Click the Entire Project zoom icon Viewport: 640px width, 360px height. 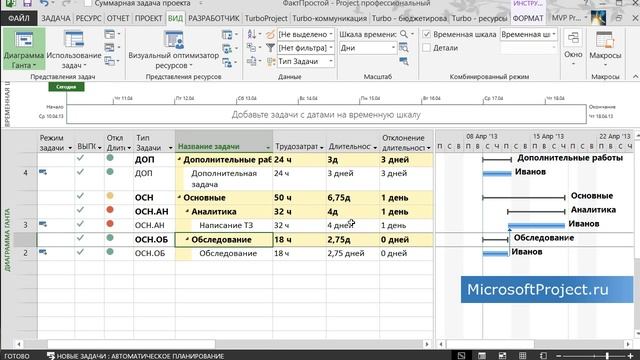[404, 48]
